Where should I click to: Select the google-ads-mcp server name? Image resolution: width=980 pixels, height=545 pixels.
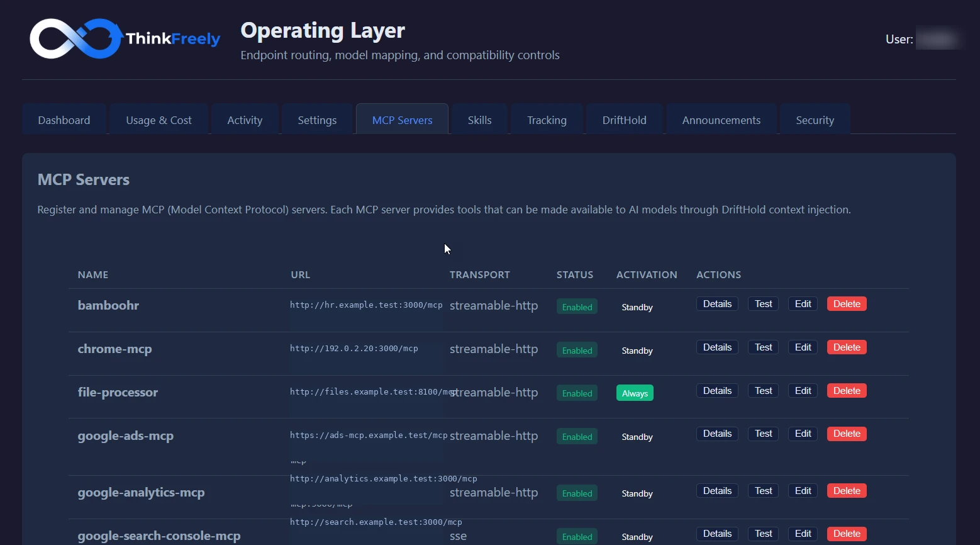125,435
